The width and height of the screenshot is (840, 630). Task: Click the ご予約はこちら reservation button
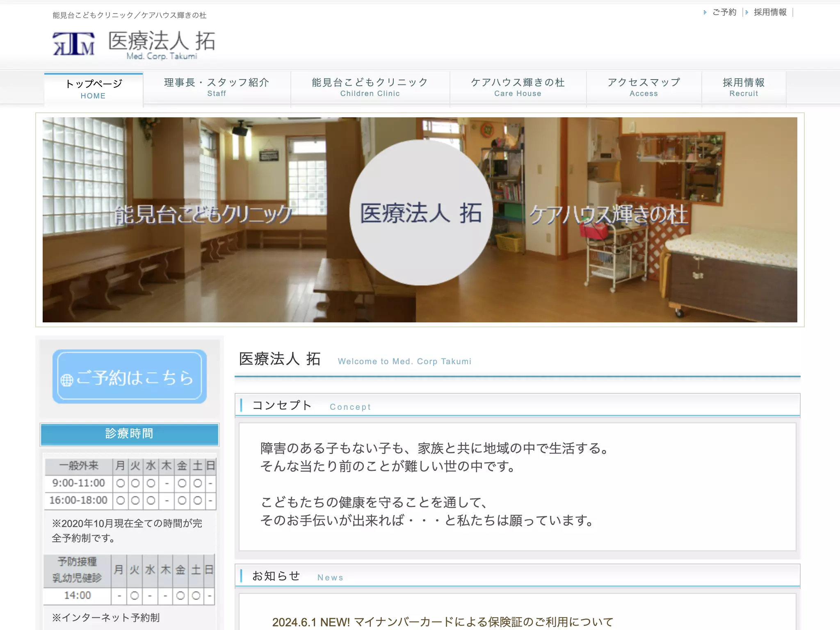(130, 377)
